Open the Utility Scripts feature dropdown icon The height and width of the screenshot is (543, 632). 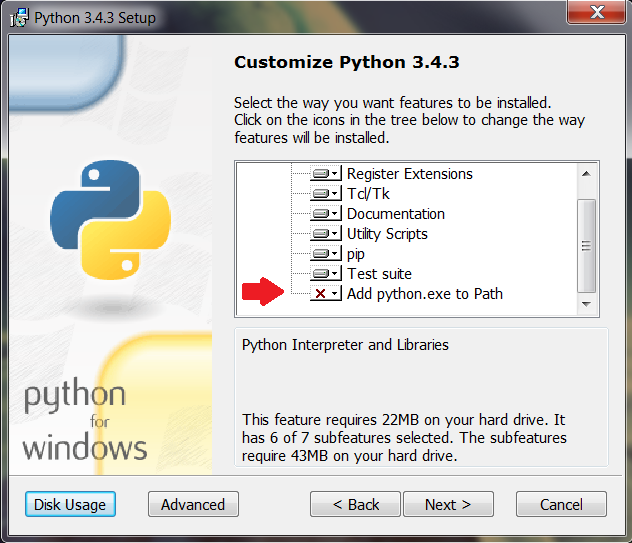326,234
